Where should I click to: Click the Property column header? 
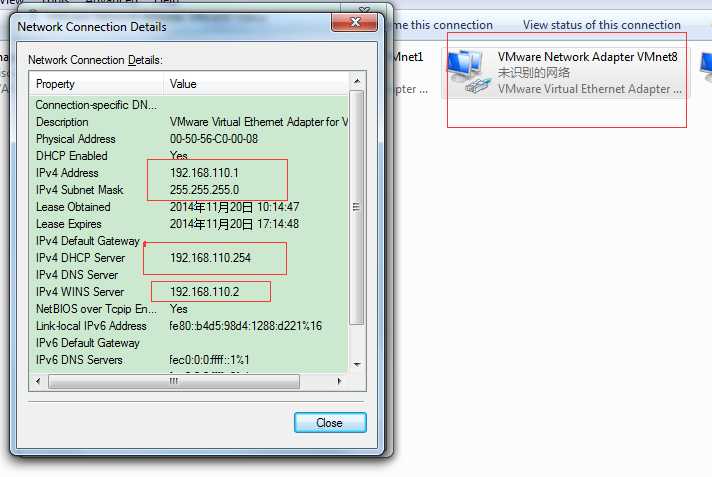coord(96,84)
